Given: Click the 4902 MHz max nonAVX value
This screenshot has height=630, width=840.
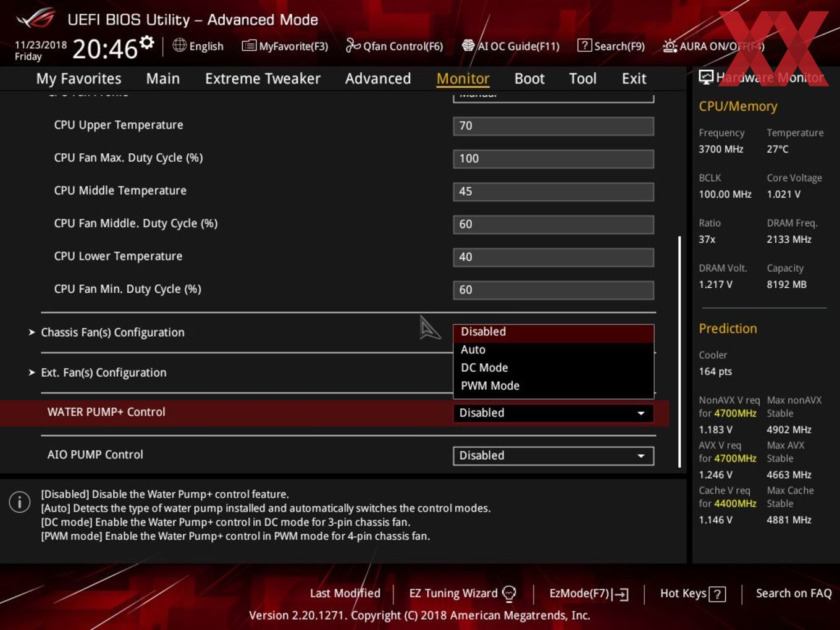Looking at the screenshot, I should 789,429.
